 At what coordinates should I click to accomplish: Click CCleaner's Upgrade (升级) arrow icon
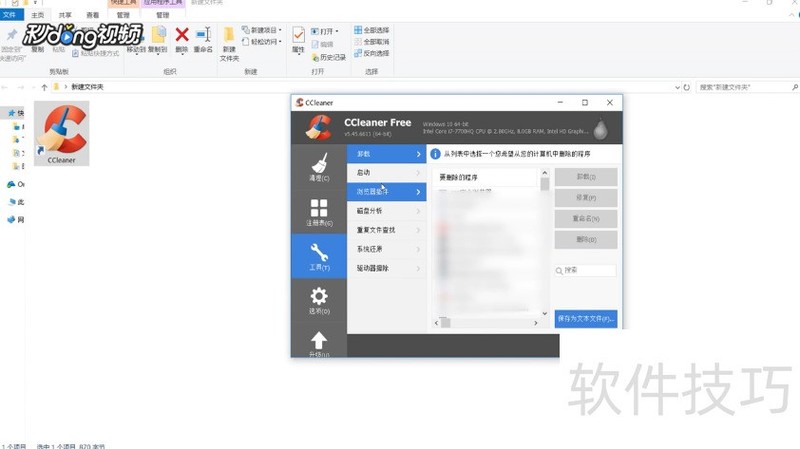[319, 342]
